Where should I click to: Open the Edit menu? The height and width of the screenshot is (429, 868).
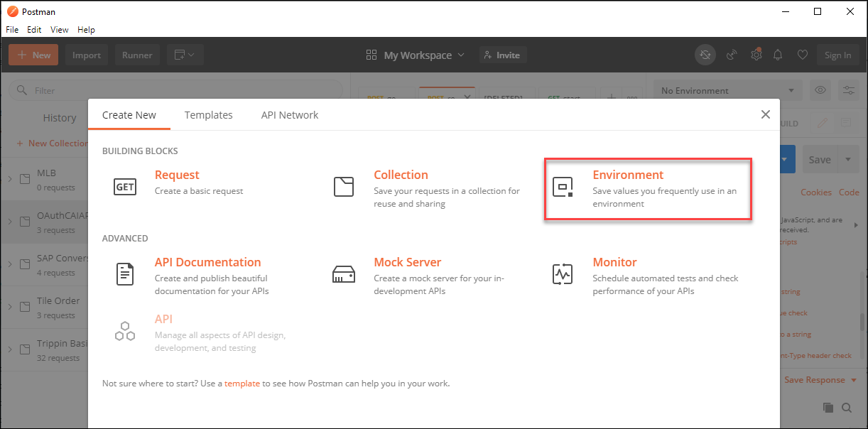[34, 30]
